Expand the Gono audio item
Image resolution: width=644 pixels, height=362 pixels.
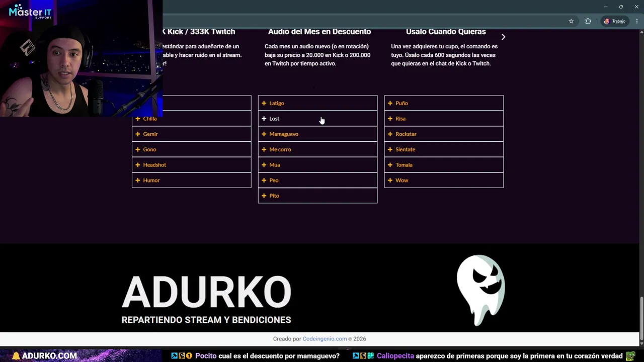(x=191, y=149)
